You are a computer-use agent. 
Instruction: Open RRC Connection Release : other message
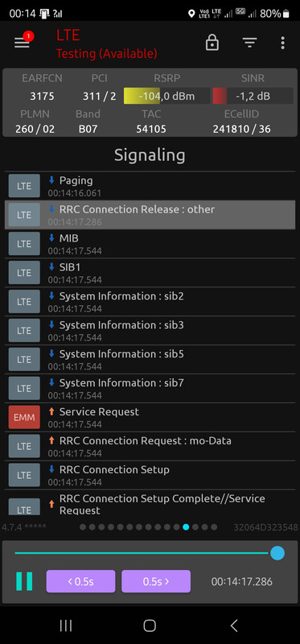(x=150, y=214)
